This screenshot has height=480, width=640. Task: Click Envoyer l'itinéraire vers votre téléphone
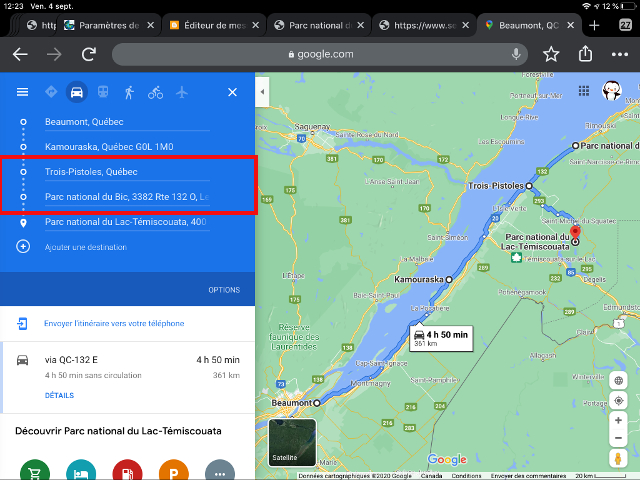click(x=113, y=323)
